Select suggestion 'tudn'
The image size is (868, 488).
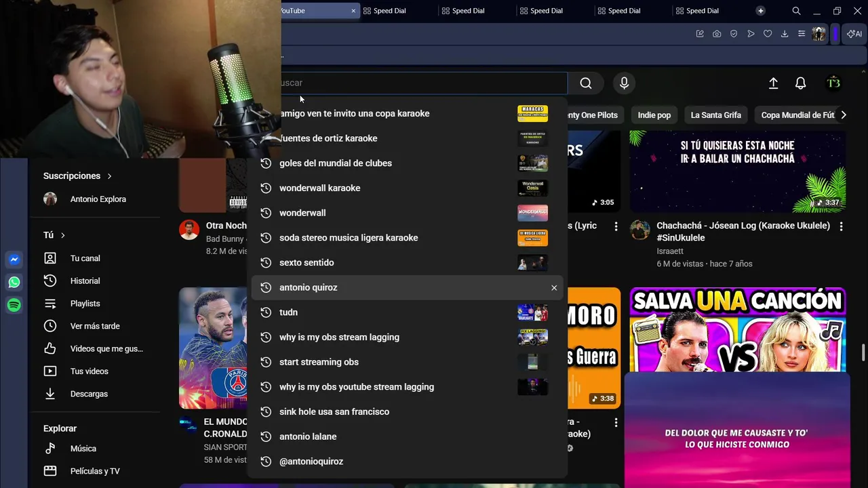coord(409,312)
